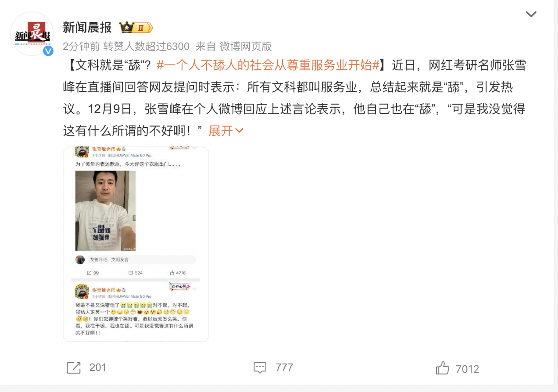Click the blue verified badge on avatar

coord(48,51)
